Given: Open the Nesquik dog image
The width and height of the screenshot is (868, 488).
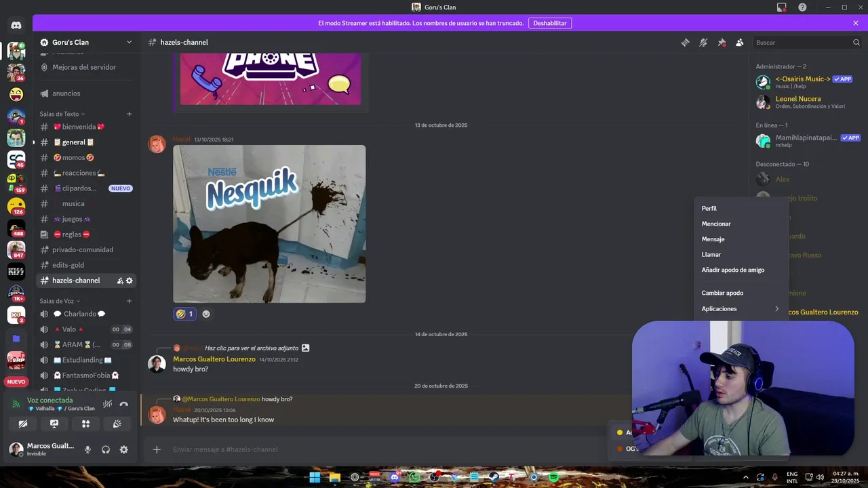Looking at the screenshot, I should 269,224.
